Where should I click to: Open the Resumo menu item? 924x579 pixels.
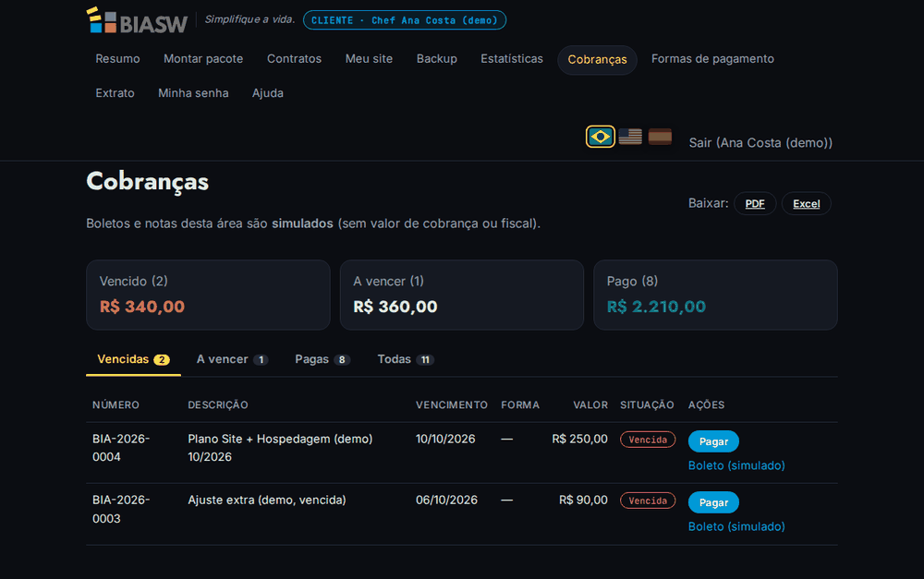[x=118, y=59]
